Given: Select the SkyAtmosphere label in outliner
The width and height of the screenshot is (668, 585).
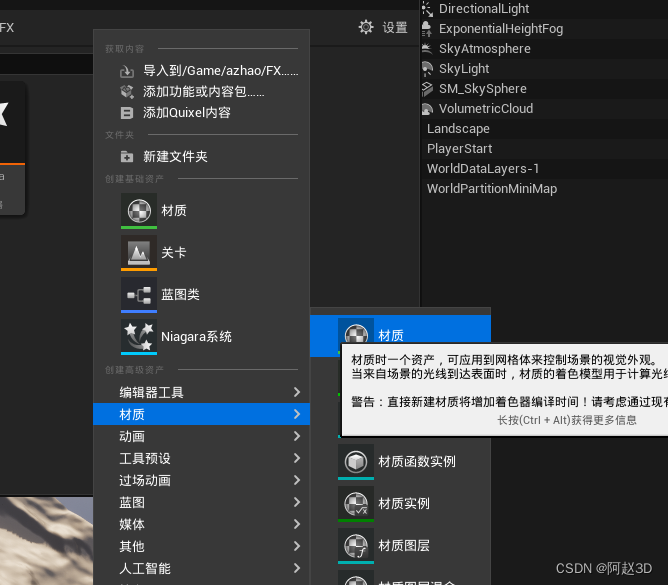Looking at the screenshot, I should (x=485, y=49).
